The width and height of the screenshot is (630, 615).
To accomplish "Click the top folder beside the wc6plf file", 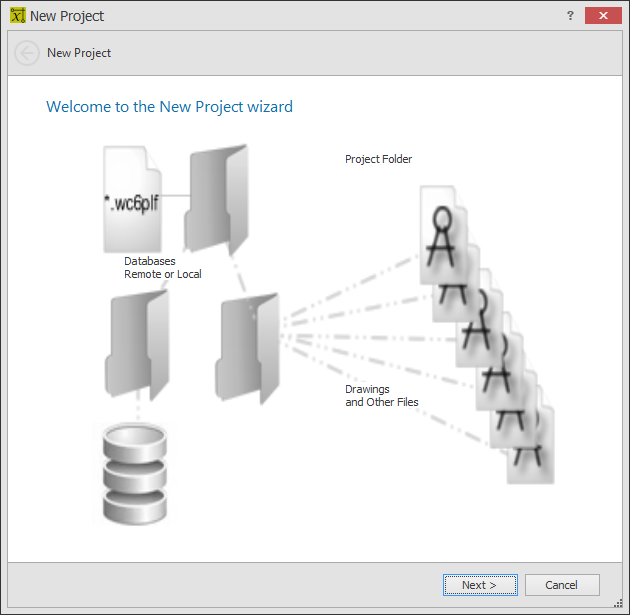I will coord(217,199).
